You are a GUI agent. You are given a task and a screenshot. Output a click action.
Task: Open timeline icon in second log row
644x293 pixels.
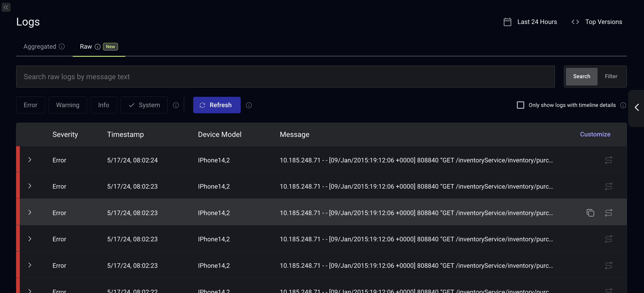pos(609,186)
